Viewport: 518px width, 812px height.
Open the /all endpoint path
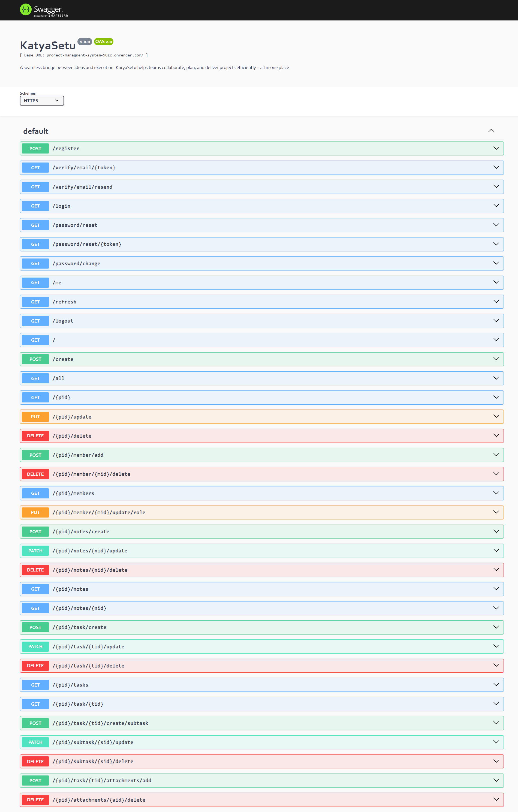pos(58,378)
